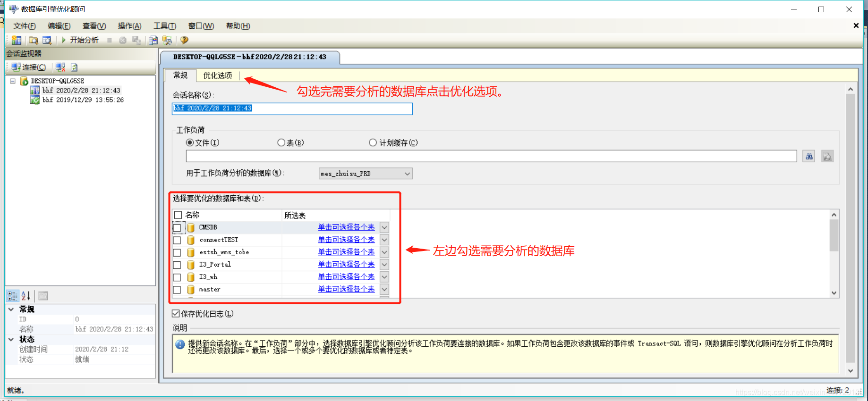Click the 连接(C) connect button
The height and width of the screenshot is (401, 868).
29,67
